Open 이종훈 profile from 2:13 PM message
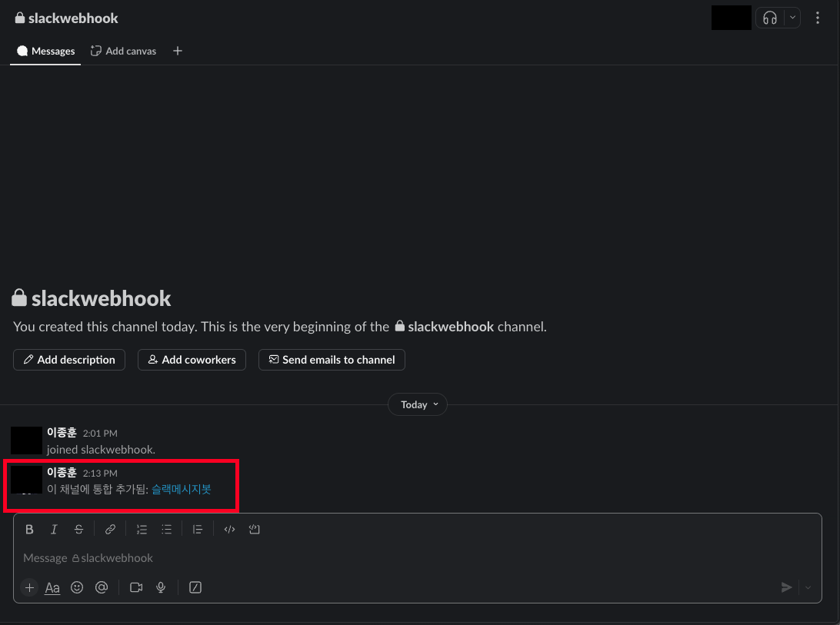This screenshot has width=840, height=625. (62, 472)
